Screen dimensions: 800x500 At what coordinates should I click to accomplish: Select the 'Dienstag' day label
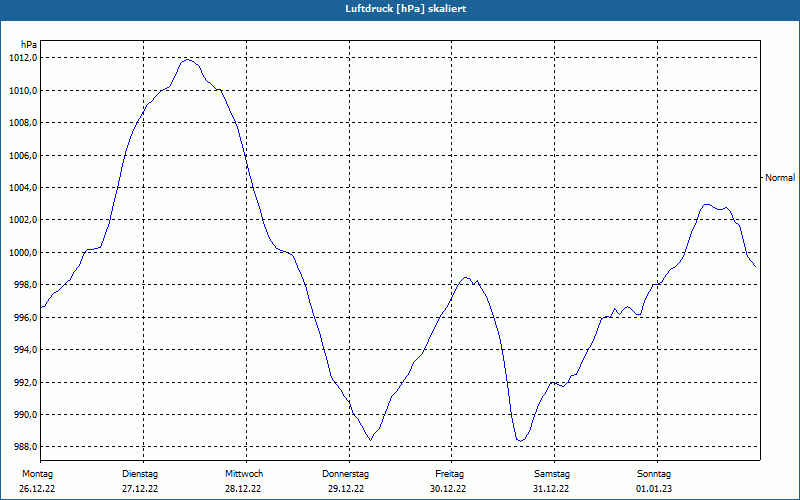click(x=140, y=474)
